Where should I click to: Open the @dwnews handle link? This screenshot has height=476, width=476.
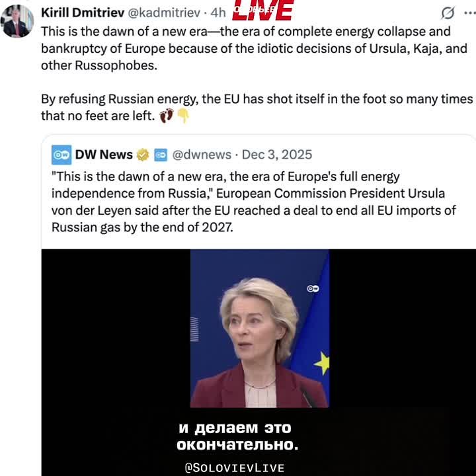click(x=202, y=155)
